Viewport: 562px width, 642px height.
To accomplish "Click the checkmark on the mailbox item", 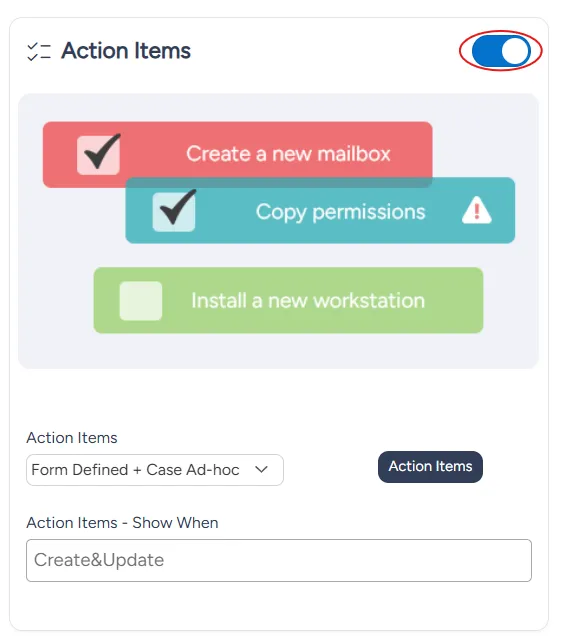I will 102,151.
